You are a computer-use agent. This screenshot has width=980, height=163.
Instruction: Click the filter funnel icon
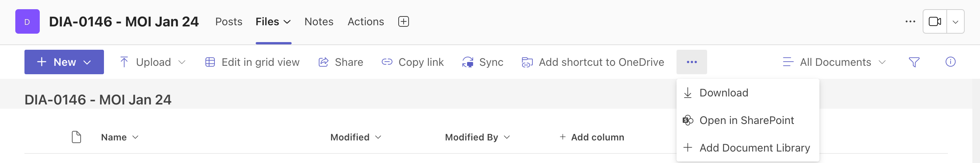tap(914, 62)
